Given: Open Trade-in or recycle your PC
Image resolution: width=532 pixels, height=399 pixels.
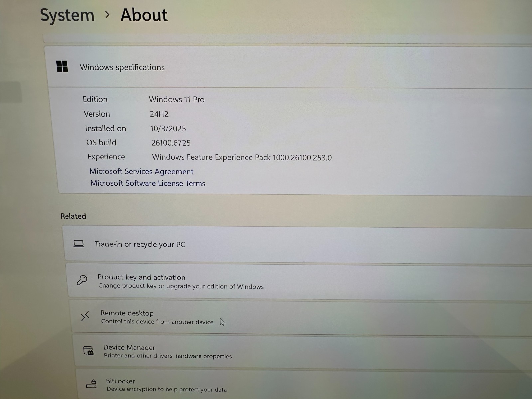Looking at the screenshot, I should (298, 244).
